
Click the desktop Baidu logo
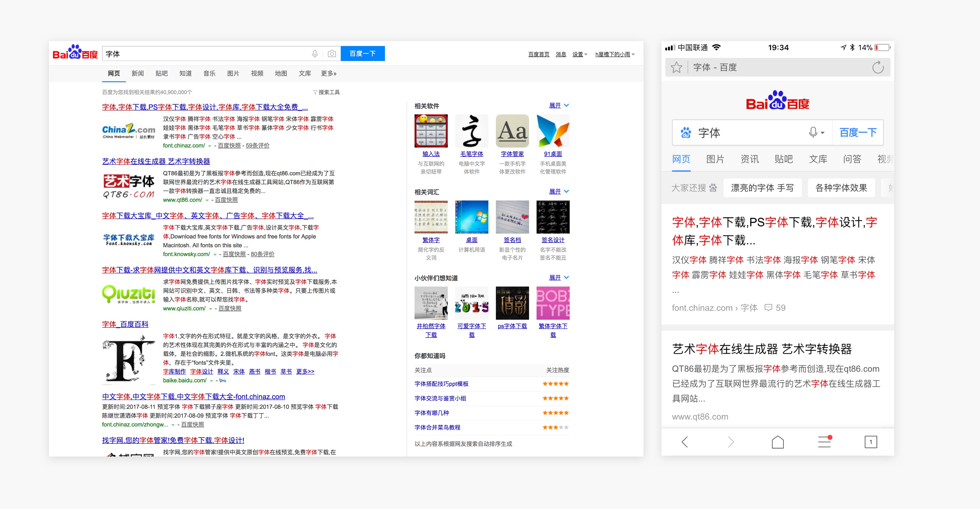click(x=75, y=52)
